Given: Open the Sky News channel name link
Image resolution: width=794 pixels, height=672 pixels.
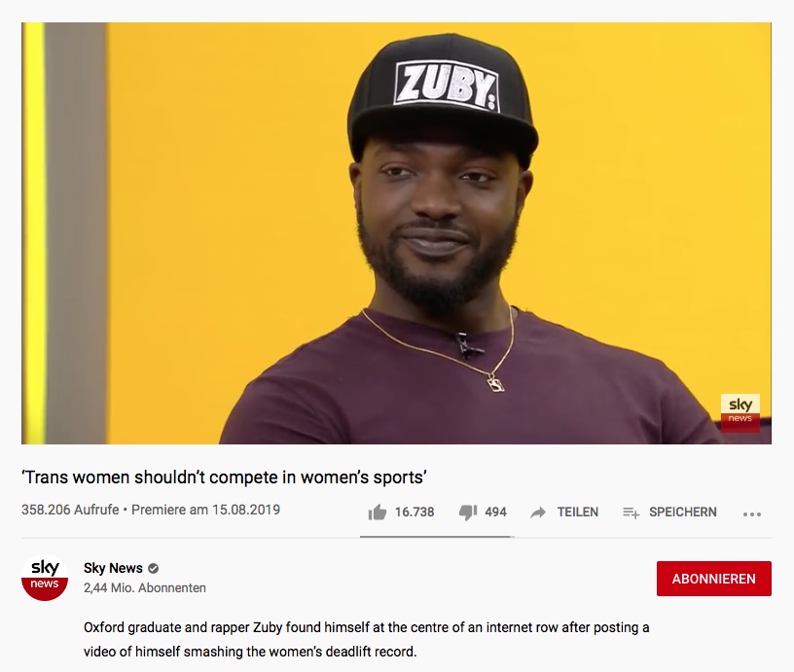Looking at the screenshot, I should 113,568.
